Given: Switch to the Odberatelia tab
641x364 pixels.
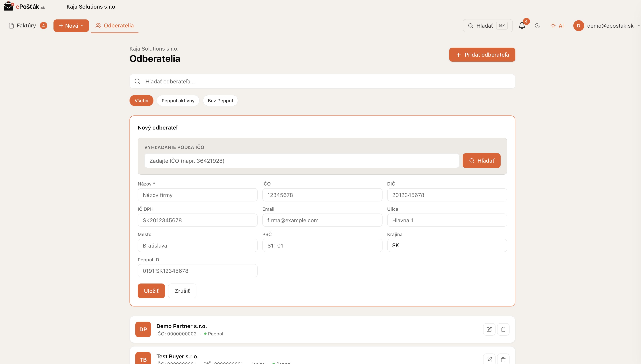Looking at the screenshot, I should tap(115, 26).
